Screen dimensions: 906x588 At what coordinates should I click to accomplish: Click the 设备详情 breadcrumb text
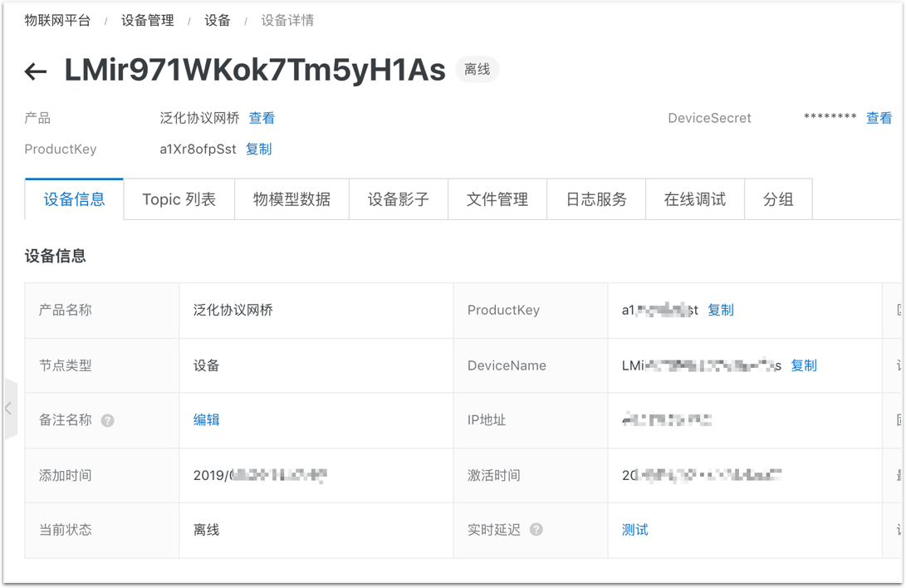pyautogui.click(x=287, y=21)
